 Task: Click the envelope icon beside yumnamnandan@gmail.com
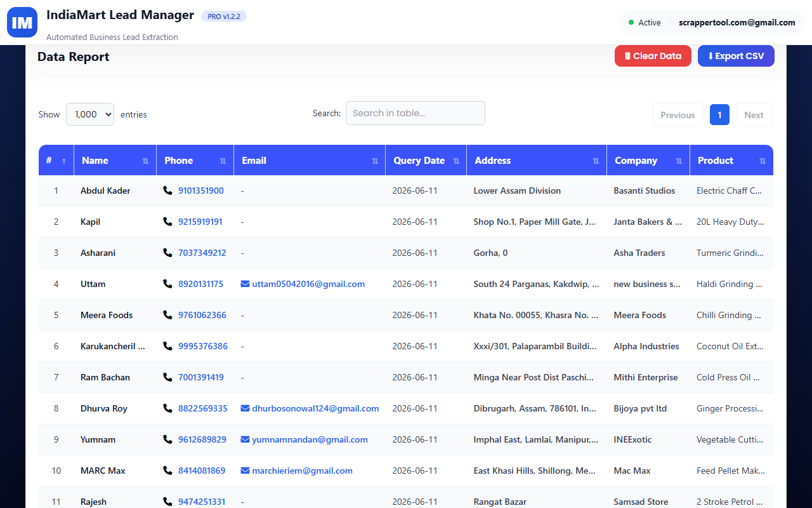tap(245, 439)
